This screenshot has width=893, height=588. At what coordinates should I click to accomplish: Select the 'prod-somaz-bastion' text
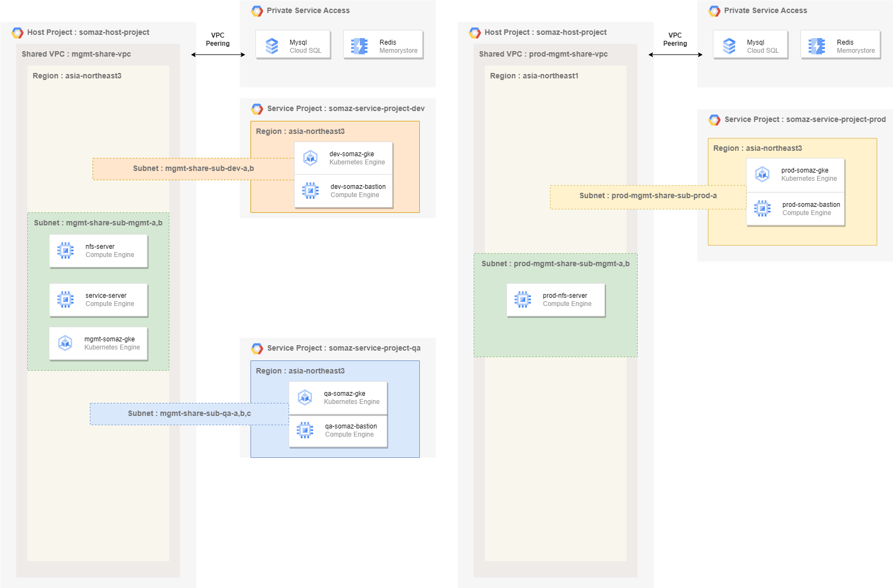(811, 205)
